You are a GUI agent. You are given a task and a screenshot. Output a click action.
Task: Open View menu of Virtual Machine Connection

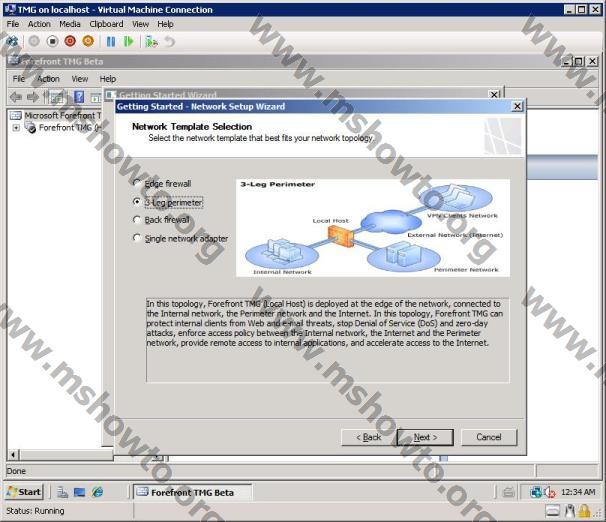tap(140, 24)
